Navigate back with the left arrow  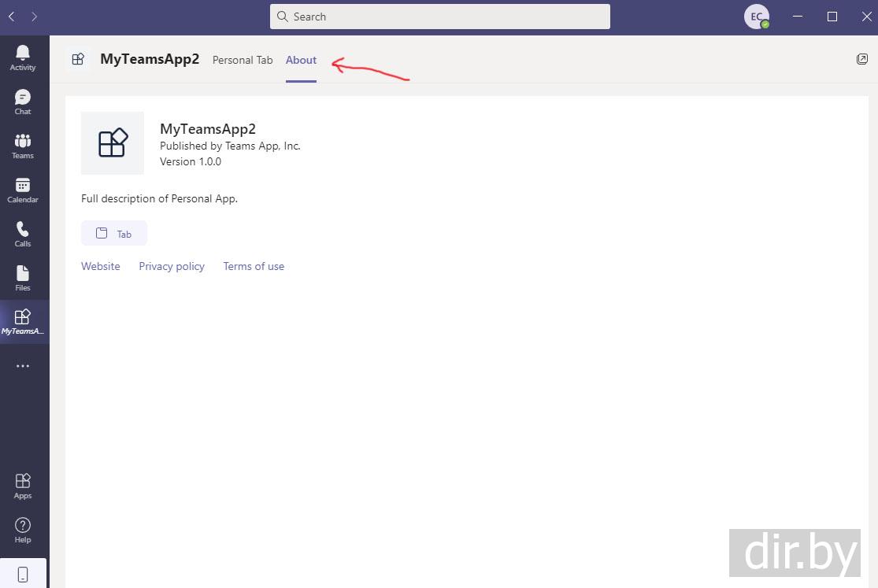coord(12,17)
